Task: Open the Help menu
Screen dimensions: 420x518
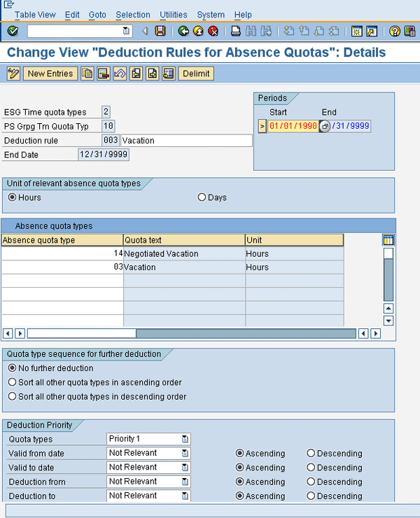Action: [x=243, y=15]
